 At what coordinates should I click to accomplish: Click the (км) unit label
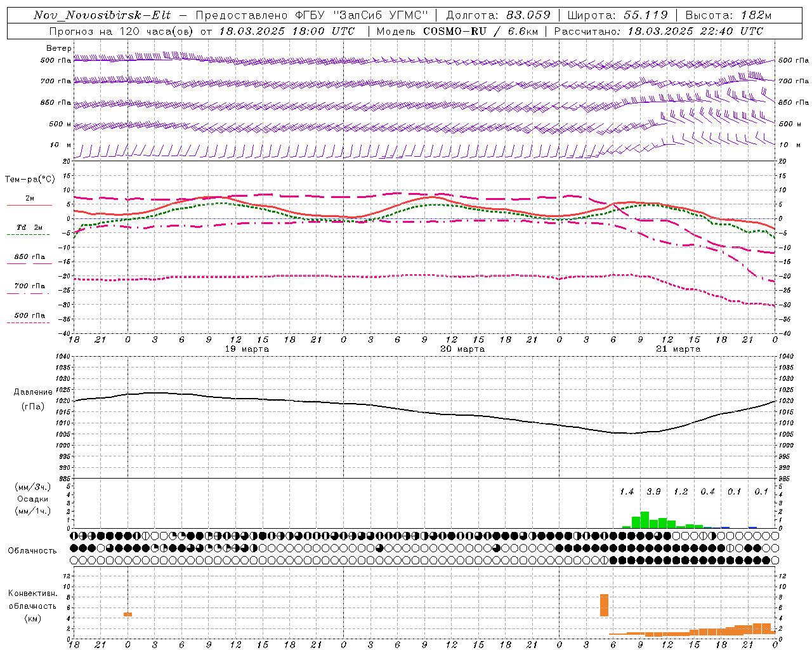click(x=33, y=618)
